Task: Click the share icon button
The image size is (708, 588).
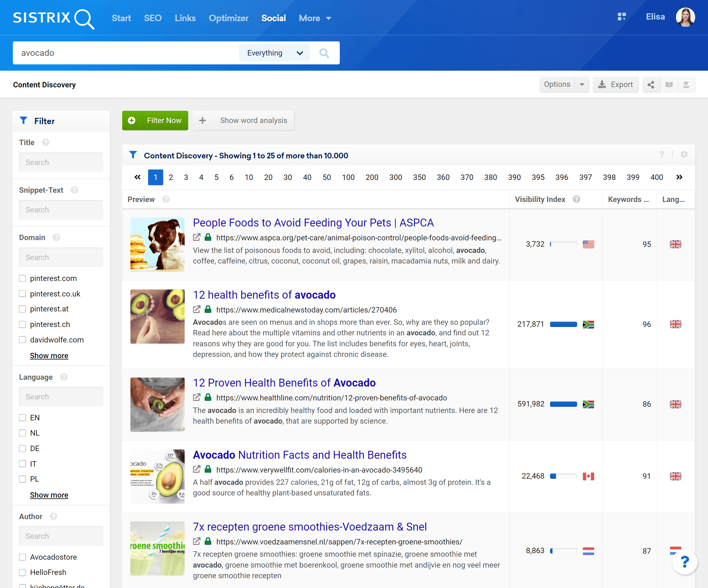Action: 651,85
